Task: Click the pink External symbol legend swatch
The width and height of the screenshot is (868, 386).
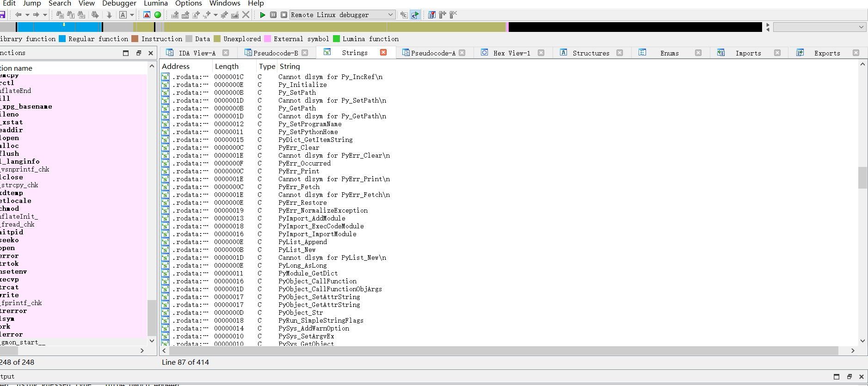Action: 267,39
